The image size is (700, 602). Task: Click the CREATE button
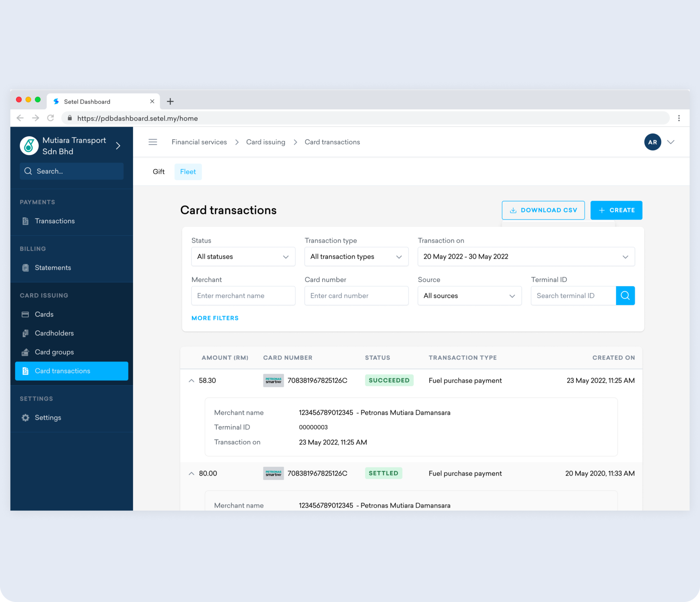[616, 210]
